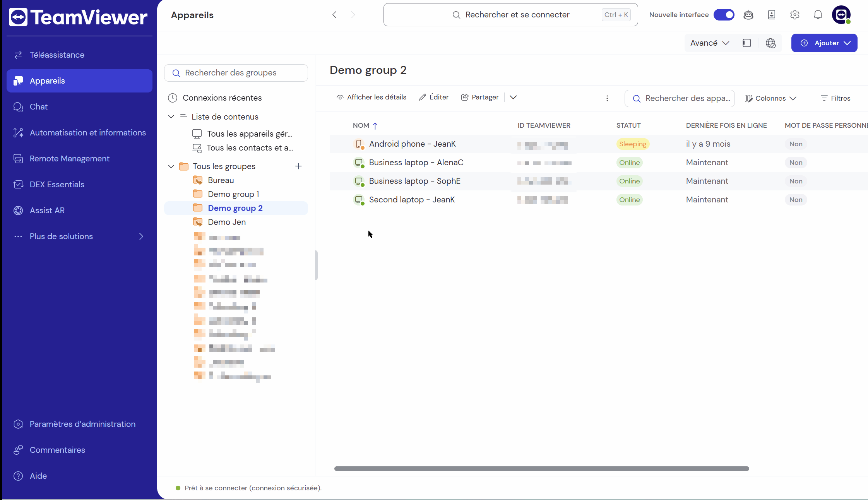Click the Éditer button

(x=434, y=98)
